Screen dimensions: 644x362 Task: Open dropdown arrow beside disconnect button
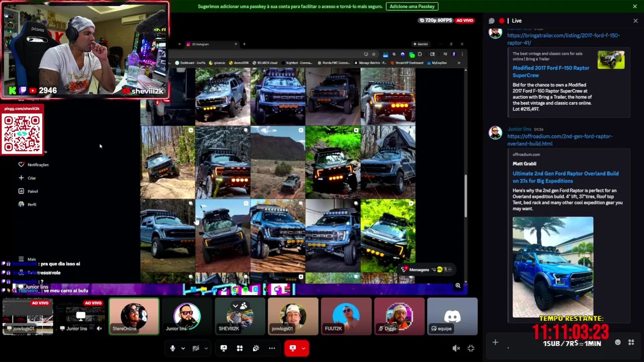coord(303,348)
